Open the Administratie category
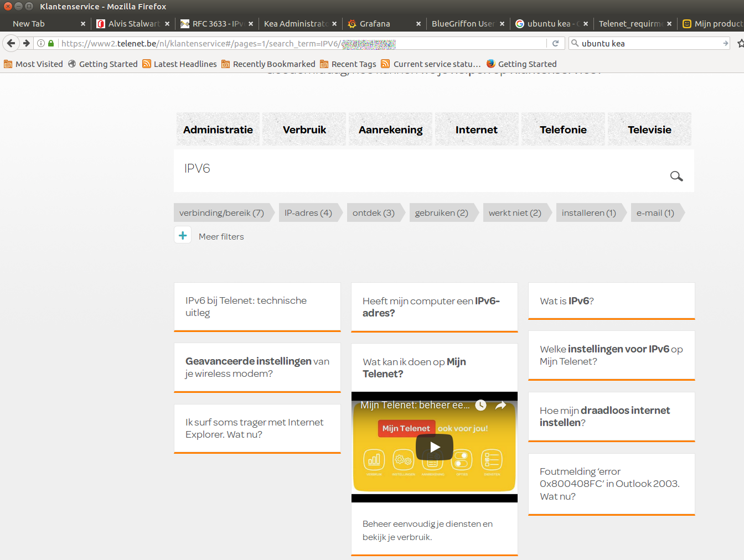Viewport: 744px width, 560px height. point(218,129)
